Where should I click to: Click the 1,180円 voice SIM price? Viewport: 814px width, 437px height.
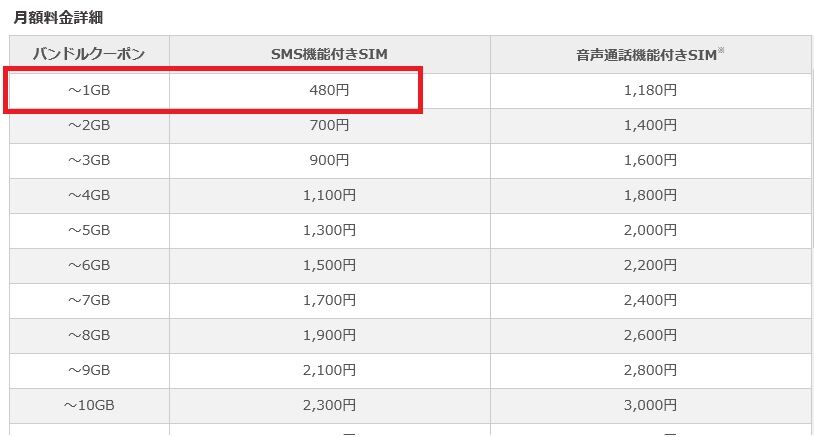[x=650, y=90]
